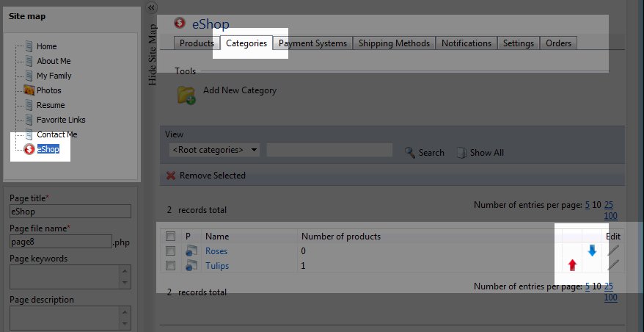
Task: Switch to the Products tab
Action: point(197,43)
